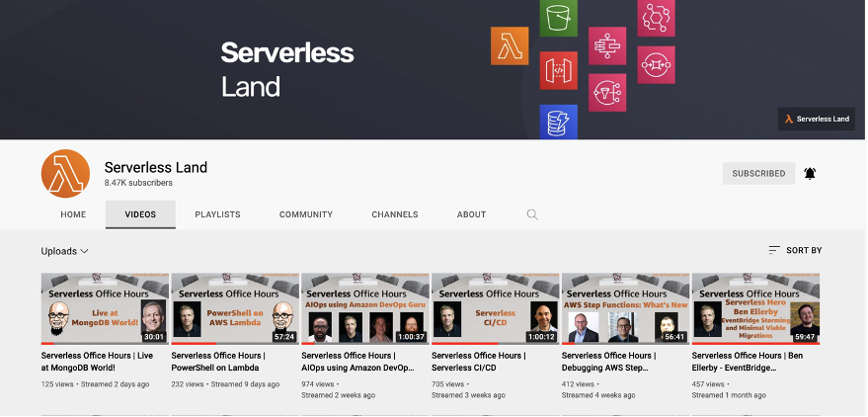
Task: Click the blue DynamoDB banner icon
Action: (x=559, y=122)
